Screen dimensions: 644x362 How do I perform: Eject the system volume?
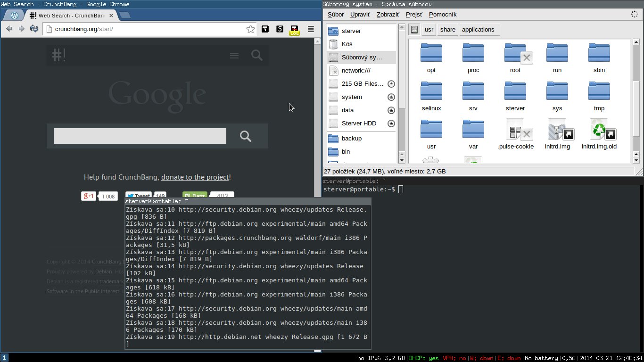pyautogui.click(x=391, y=97)
